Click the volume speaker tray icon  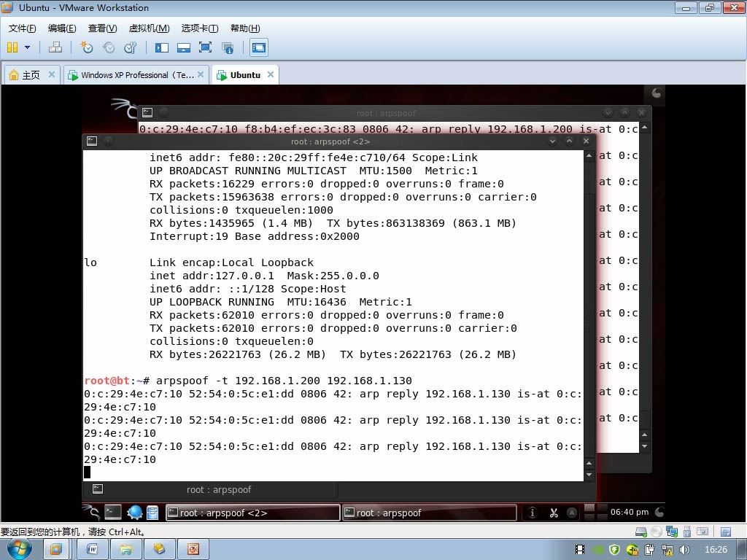pos(684,550)
